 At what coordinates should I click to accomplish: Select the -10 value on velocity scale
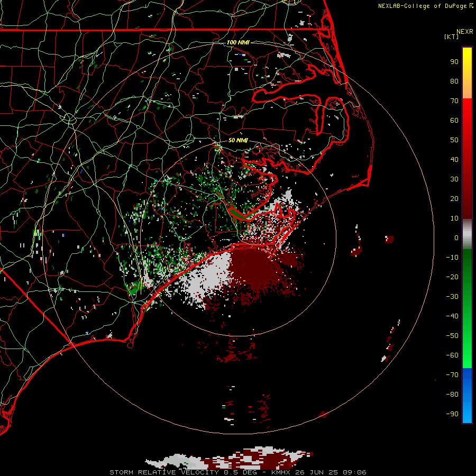point(452,258)
